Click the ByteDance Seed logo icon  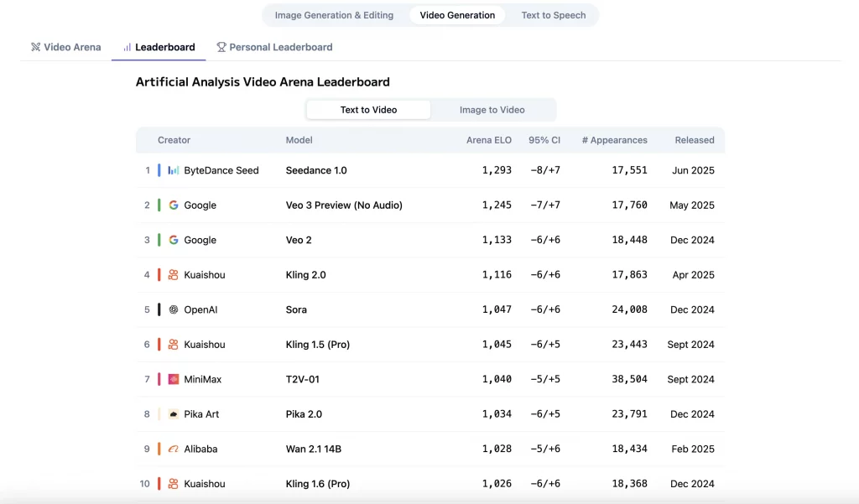174,170
